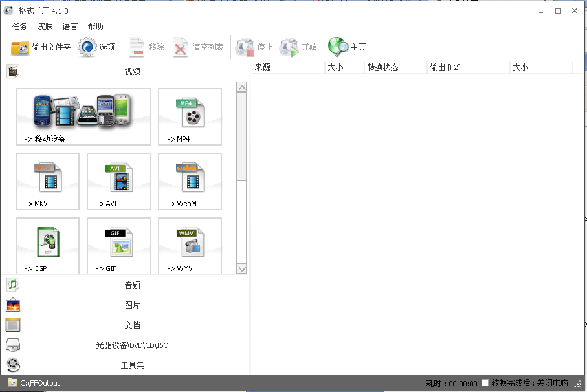The width and height of the screenshot is (587, 392).
Task: Expand the 光驱设备\DVD\CD\ISO section
Action: tap(132, 345)
